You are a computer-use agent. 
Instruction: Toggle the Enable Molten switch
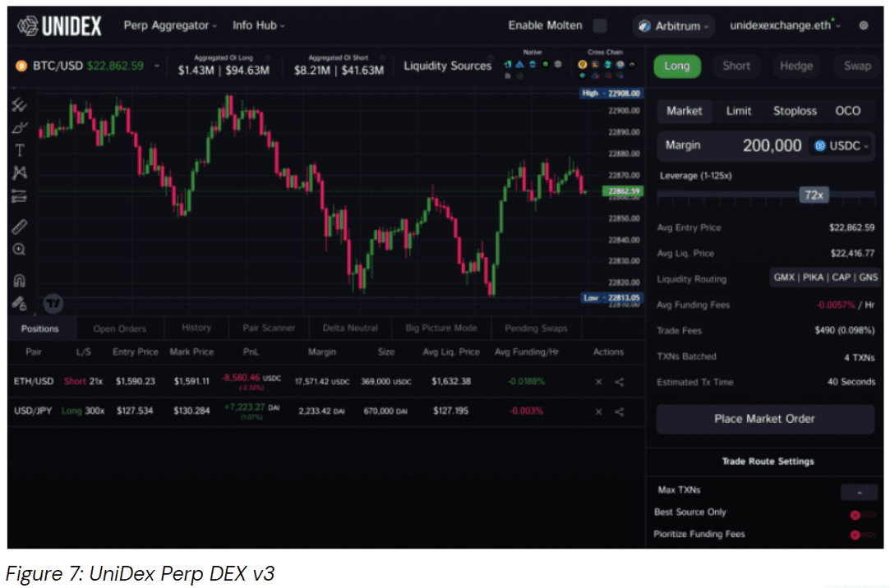coord(601,25)
